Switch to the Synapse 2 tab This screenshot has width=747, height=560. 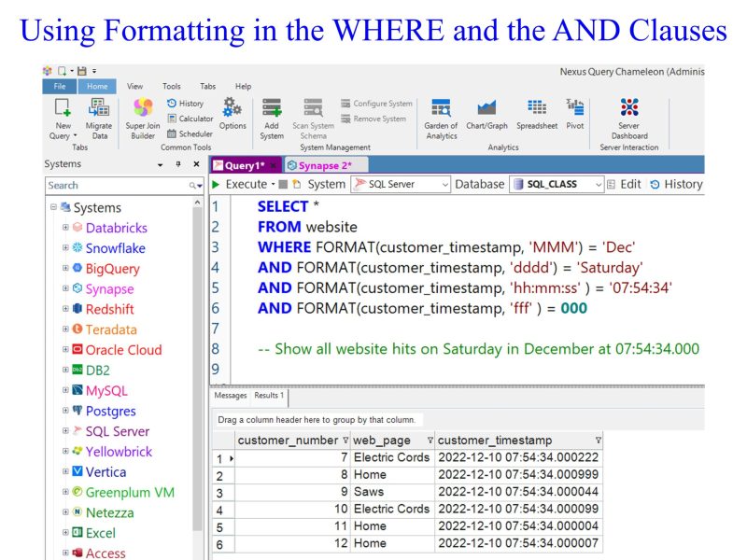[x=325, y=165]
